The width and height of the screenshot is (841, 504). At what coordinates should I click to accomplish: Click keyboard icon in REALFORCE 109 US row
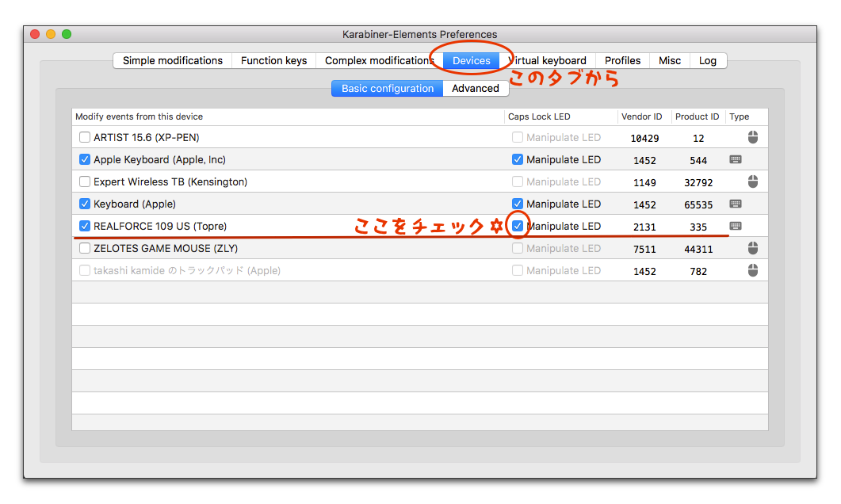[736, 226]
